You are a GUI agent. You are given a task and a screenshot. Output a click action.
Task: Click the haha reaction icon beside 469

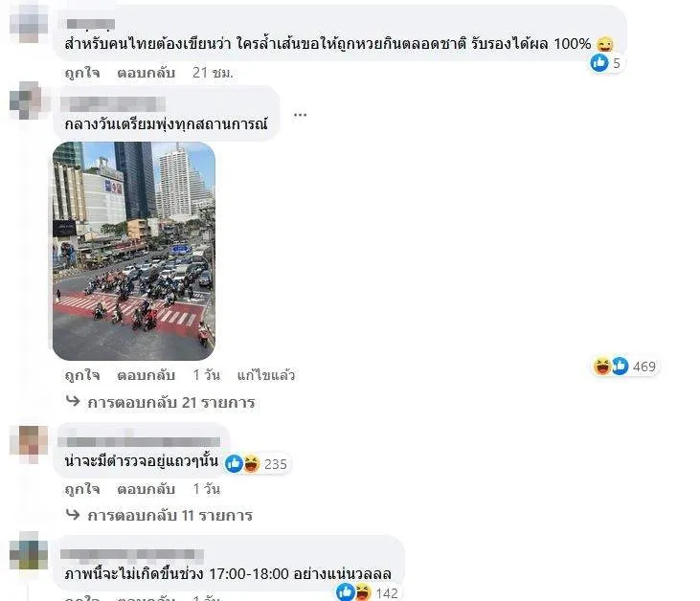pos(602,366)
